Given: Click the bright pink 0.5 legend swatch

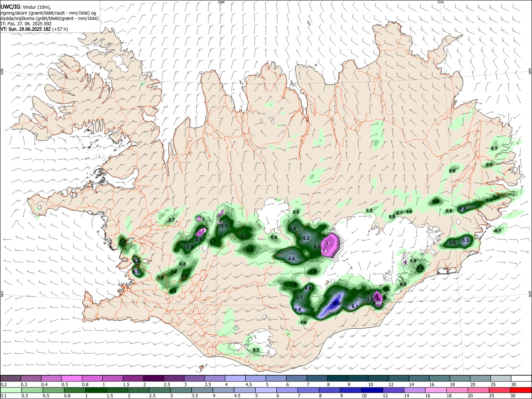Looking at the screenshot, I should point(71,378).
